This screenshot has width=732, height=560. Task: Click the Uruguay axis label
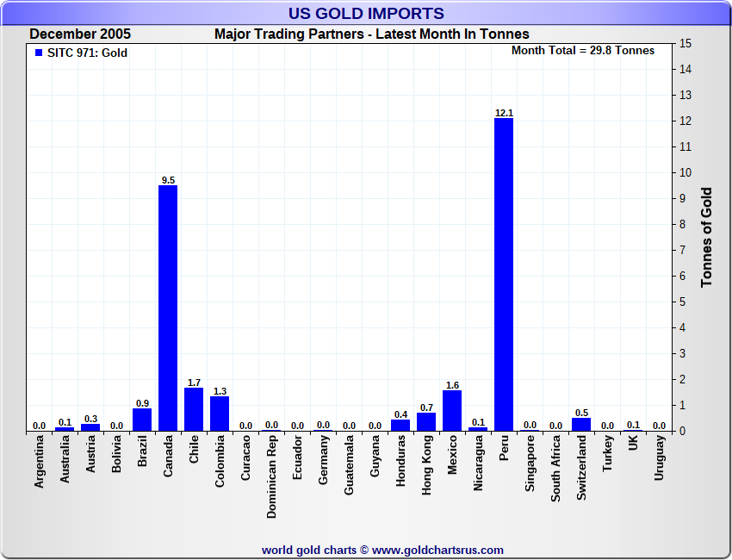(659, 457)
